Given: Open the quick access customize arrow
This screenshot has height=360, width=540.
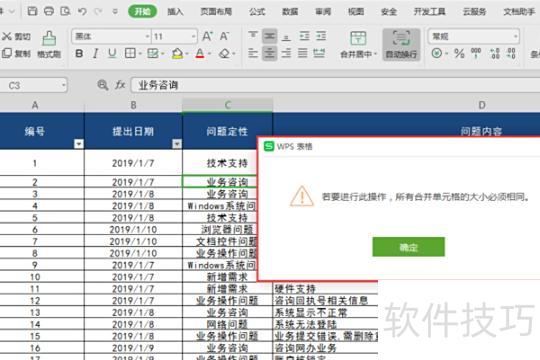Looking at the screenshot, I should 115,11.
